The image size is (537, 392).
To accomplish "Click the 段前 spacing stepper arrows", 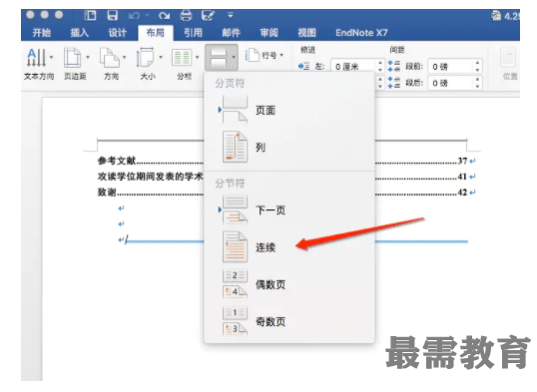I will (478, 67).
